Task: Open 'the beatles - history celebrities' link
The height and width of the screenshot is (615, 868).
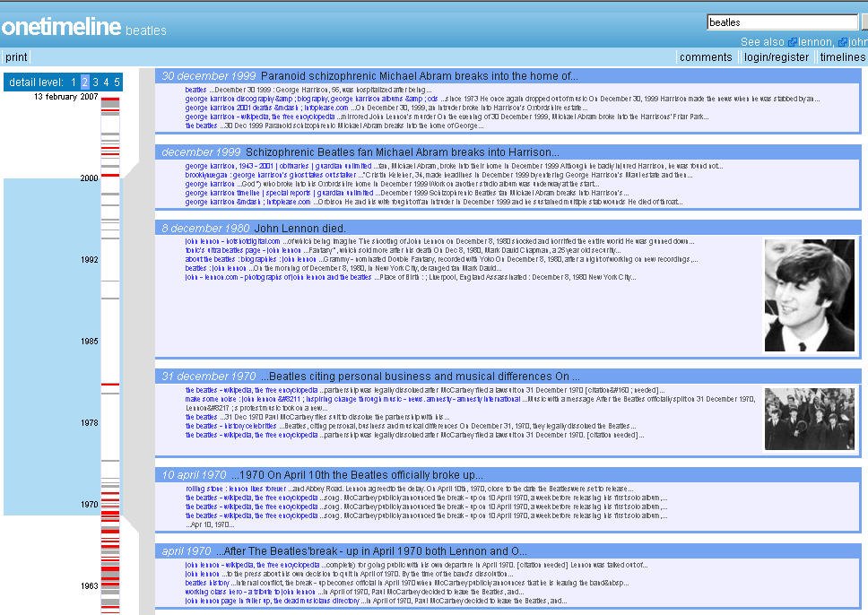Action: pyautogui.click(x=230, y=426)
